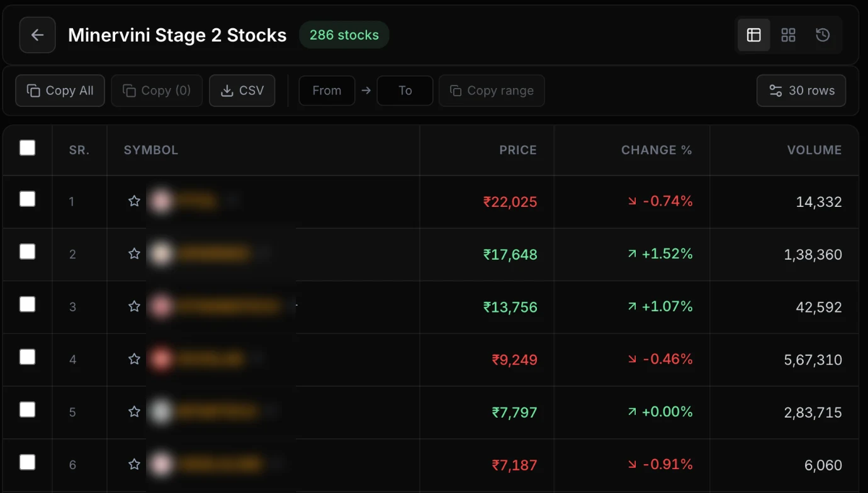
Task: Add the ₹9,249 stock to favorites
Action: pos(134,359)
